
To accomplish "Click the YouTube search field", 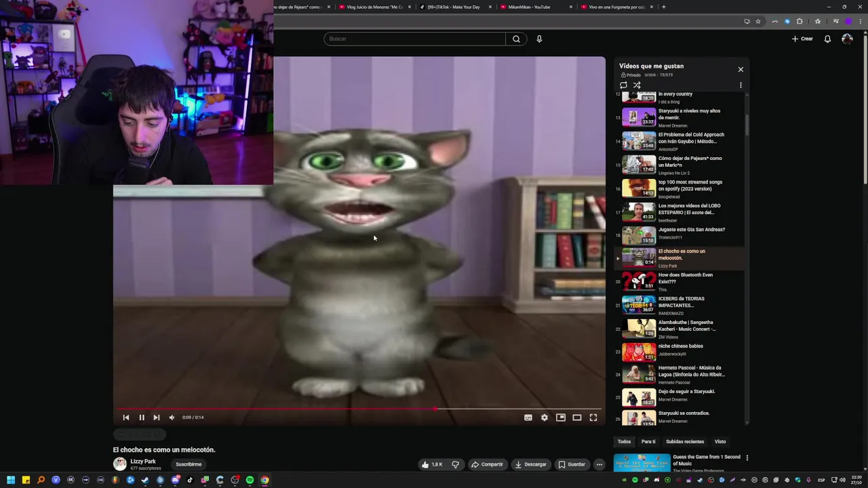I will (x=414, y=39).
